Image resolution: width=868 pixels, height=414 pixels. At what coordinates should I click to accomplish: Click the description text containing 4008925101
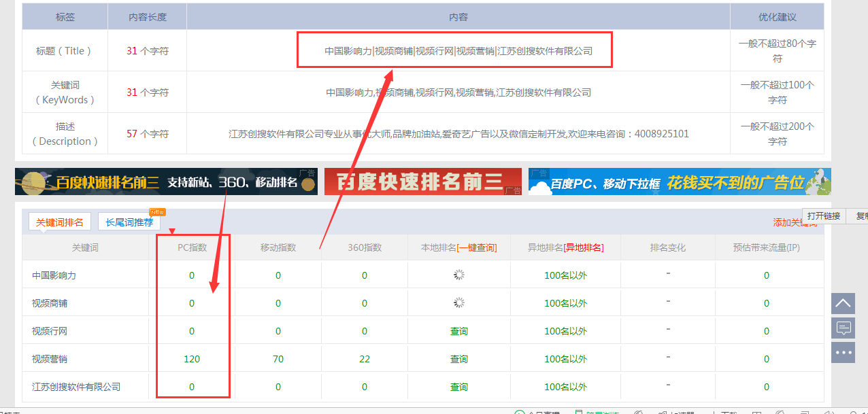[x=458, y=134]
